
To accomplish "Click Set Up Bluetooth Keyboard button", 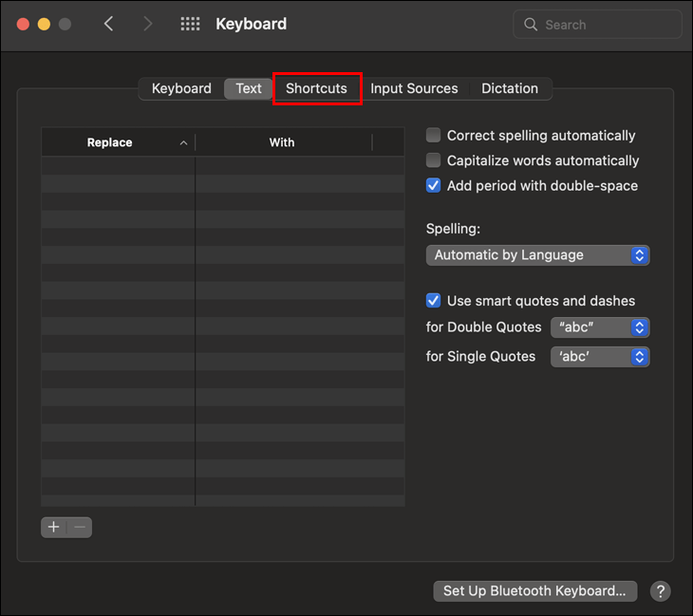I will 534,591.
